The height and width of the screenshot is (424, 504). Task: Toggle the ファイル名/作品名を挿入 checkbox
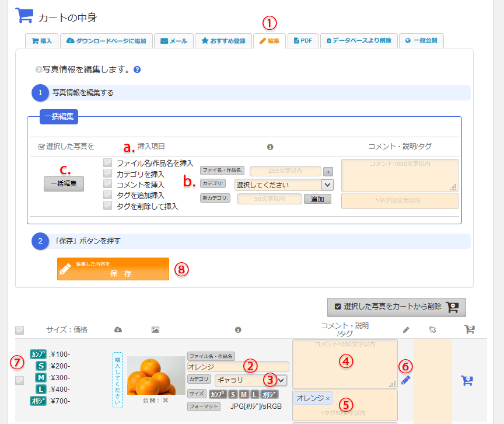pos(107,163)
